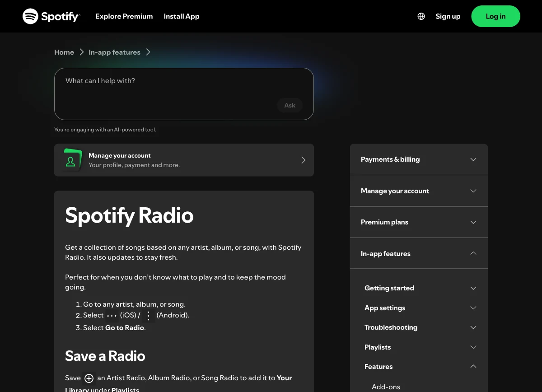Open Install App in top navigation
542x392 pixels.
tap(182, 16)
